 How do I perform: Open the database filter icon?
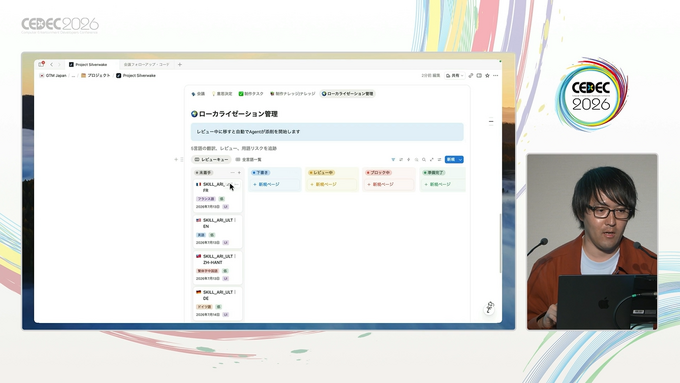[x=393, y=160]
